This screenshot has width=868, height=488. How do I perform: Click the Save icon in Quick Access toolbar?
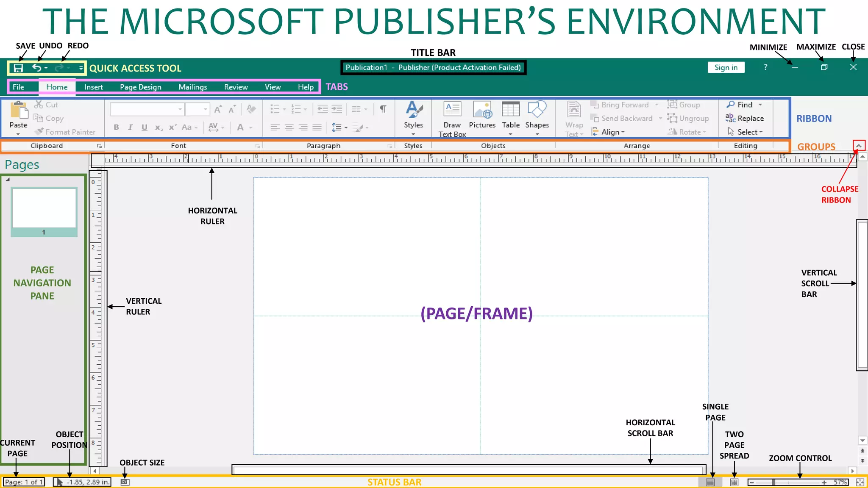coord(18,68)
